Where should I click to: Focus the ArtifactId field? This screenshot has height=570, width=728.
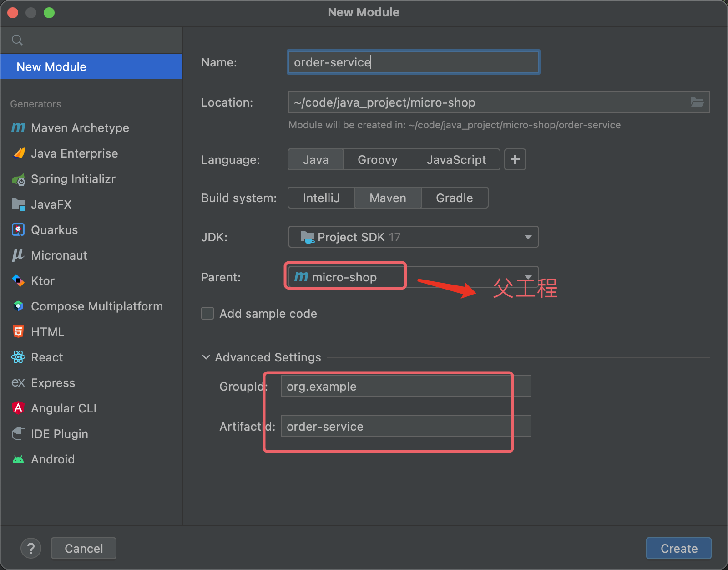(x=406, y=426)
